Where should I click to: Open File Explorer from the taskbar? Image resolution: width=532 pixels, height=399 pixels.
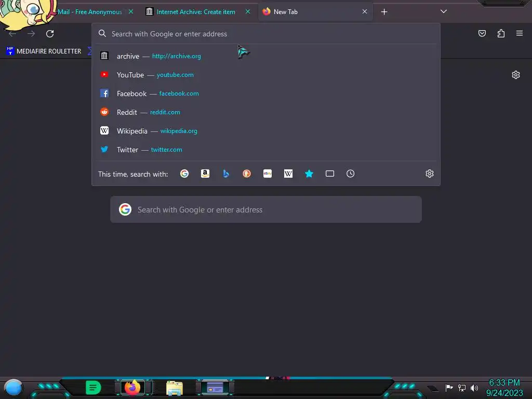coord(175,388)
